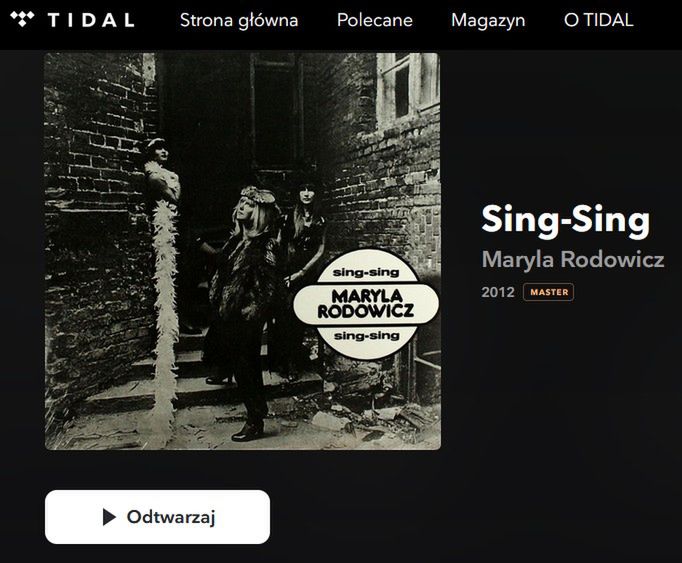Click the upper sing-sing label on cover sticker
Viewport: 682px width, 563px height.
point(366,273)
